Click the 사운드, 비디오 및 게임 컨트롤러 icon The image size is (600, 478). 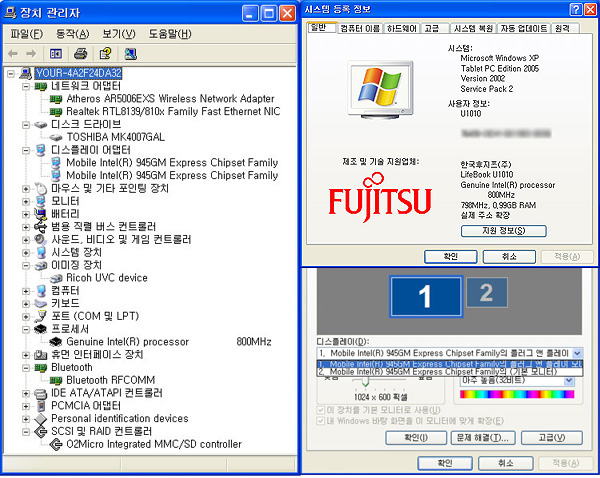coord(41,240)
